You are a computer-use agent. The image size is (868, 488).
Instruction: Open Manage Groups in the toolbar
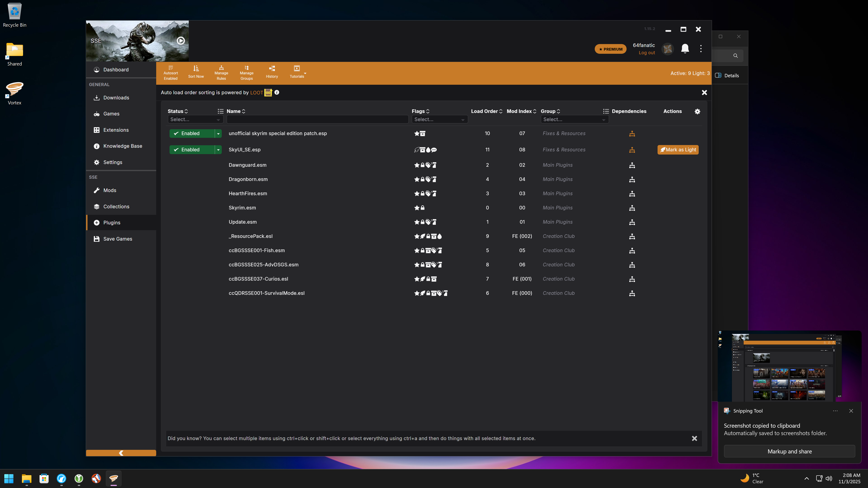point(246,72)
